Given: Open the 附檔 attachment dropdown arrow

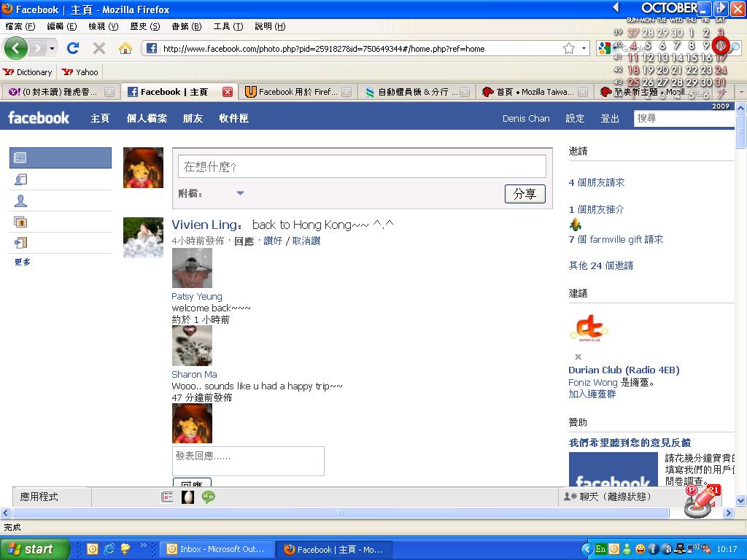Looking at the screenshot, I should 240,193.
